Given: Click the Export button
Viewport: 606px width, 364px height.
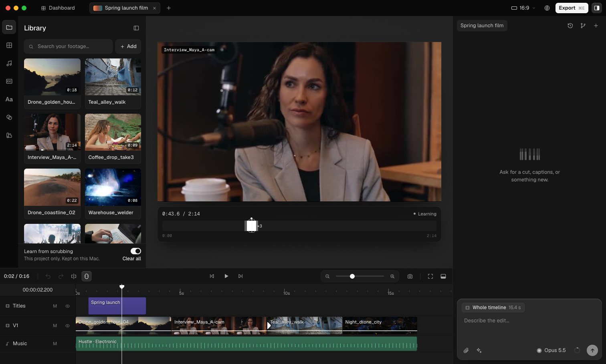Looking at the screenshot, I should click(x=572, y=8).
